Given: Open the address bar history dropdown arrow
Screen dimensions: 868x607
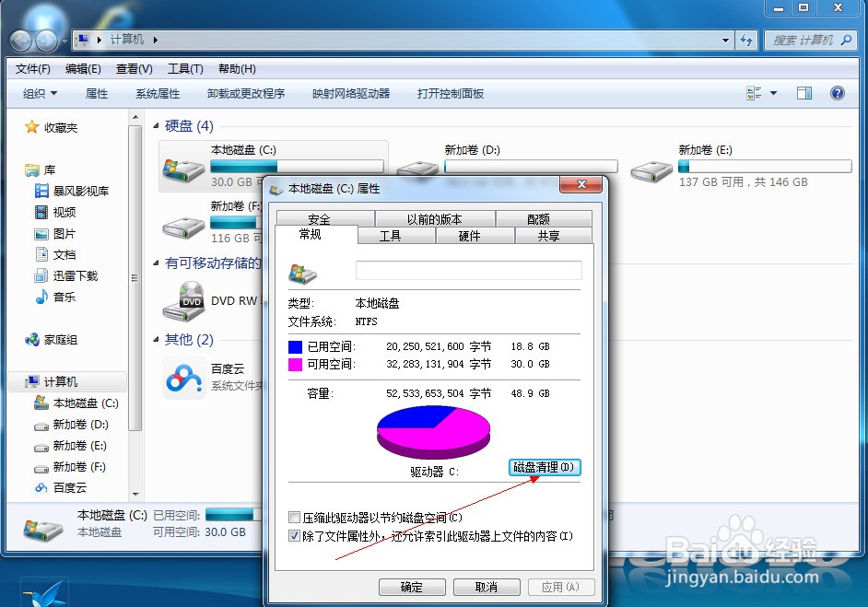Looking at the screenshot, I should tap(725, 41).
